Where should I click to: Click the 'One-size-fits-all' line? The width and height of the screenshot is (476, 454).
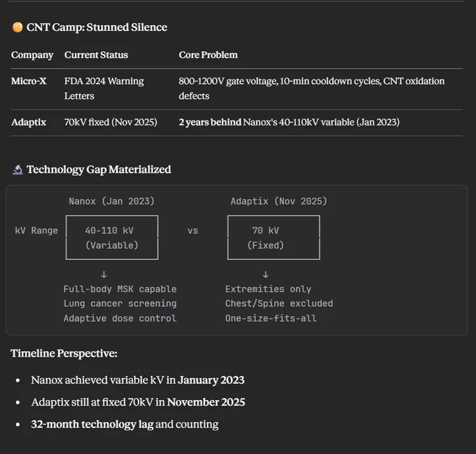(x=271, y=318)
